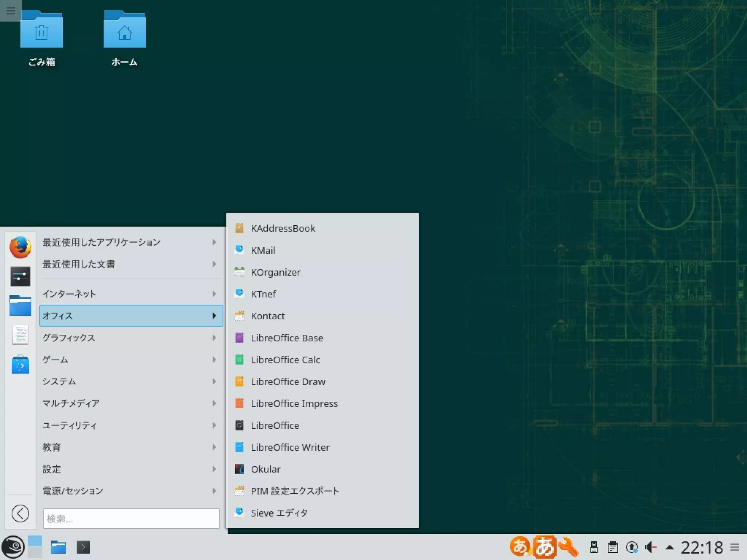Screen dimensions: 747x560
Task: Click the 22:18 clock
Action: tap(702, 547)
